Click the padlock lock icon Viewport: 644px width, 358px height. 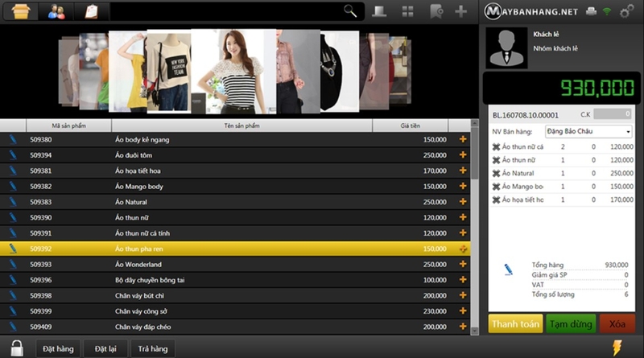(17, 348)
